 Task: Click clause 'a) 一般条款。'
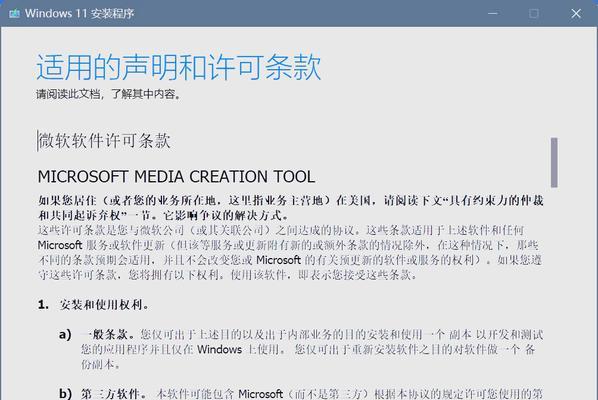(x=301, y=349)
